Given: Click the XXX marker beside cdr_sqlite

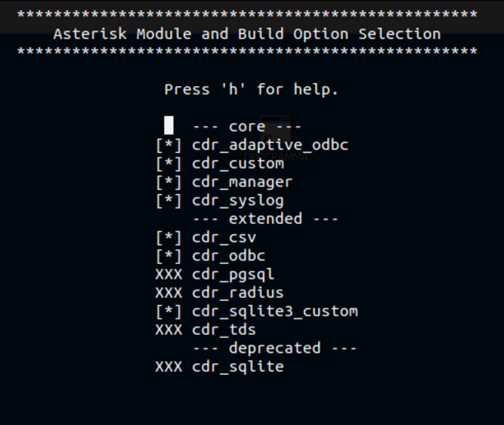Looking at the screenshot, I should click(169, 367).
